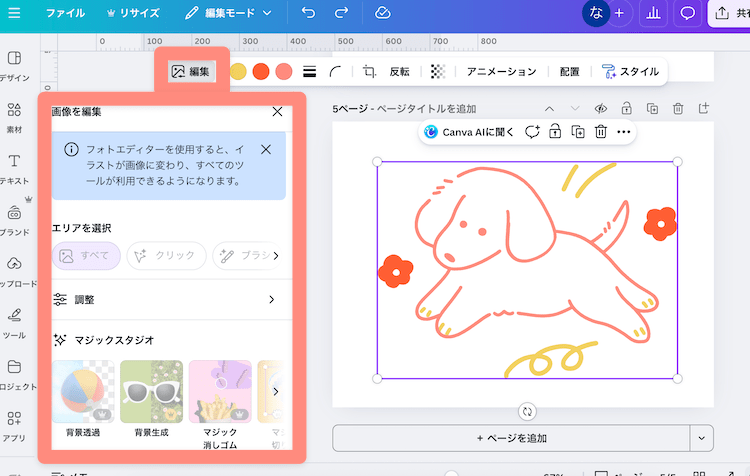
Task: Show more area selection options arrow
Action: point(276,256)
